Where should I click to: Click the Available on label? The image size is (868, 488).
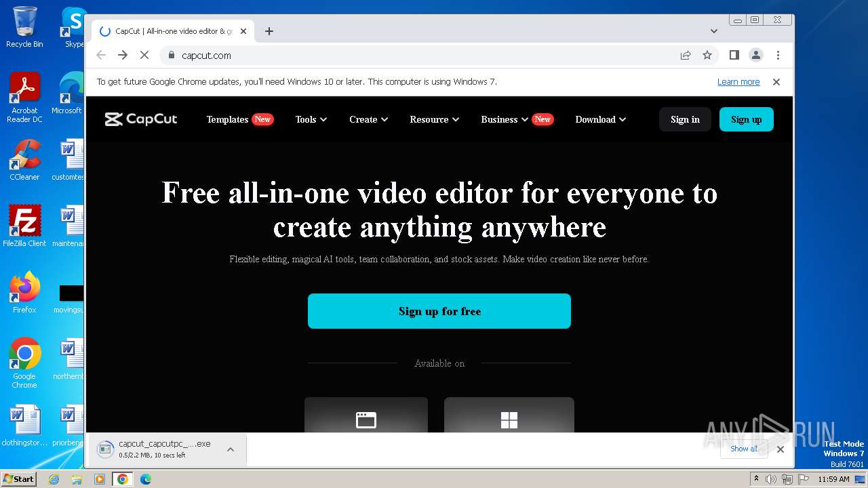(x=439, y=363)
